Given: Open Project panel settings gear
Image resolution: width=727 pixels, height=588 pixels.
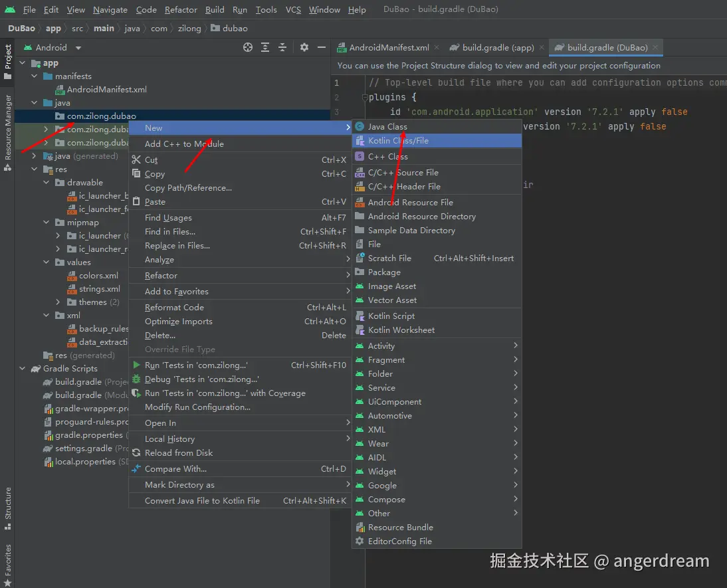Looking at the screenshot, I should pyautogui.click(x=304, y=47).
